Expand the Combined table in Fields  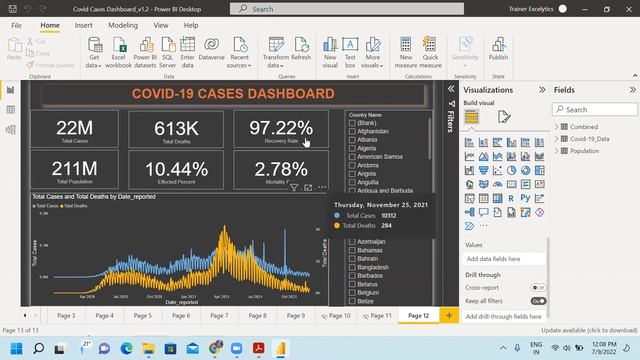tap(557, 127)
